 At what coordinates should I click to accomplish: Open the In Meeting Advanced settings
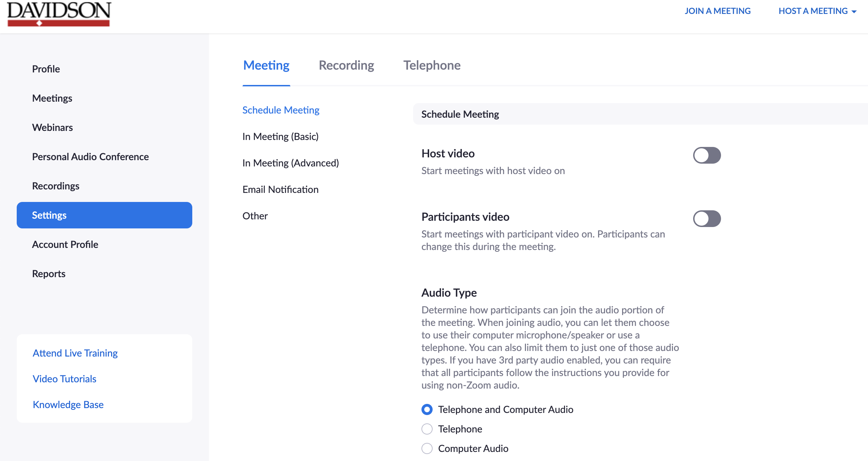coord(290,163)
